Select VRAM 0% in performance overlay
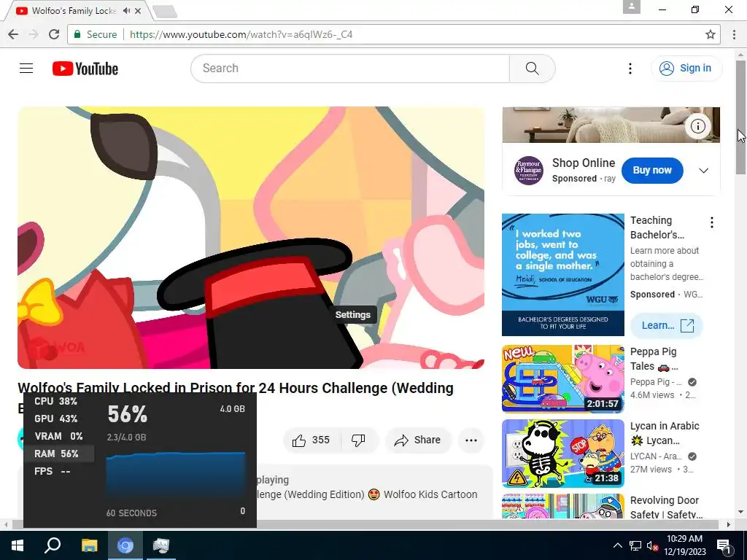747x560 pixels. pos(58,436)
